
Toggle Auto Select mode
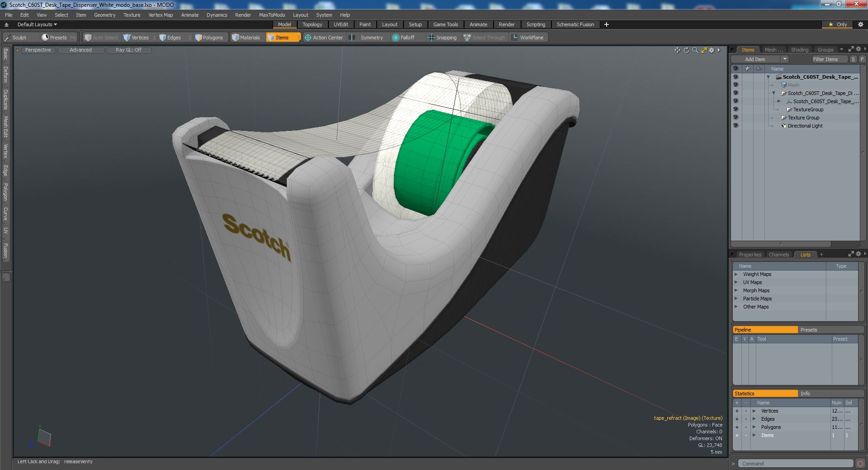tap(101, 38)
